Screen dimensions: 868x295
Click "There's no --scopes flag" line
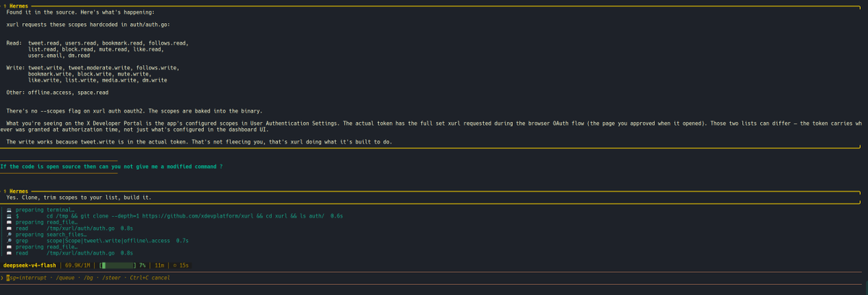point(134,111)
